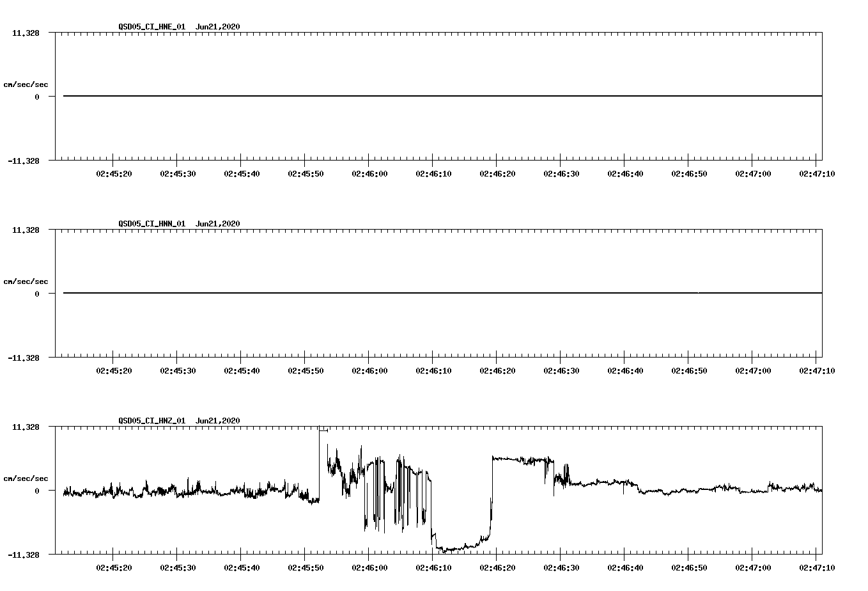Click the 02:45:30 time label under HNN plot
The image size is (868, 591).
(x=178, y=371)
